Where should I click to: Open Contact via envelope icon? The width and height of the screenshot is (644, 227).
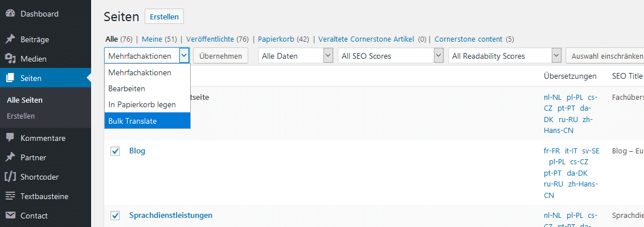coord(10,216)
